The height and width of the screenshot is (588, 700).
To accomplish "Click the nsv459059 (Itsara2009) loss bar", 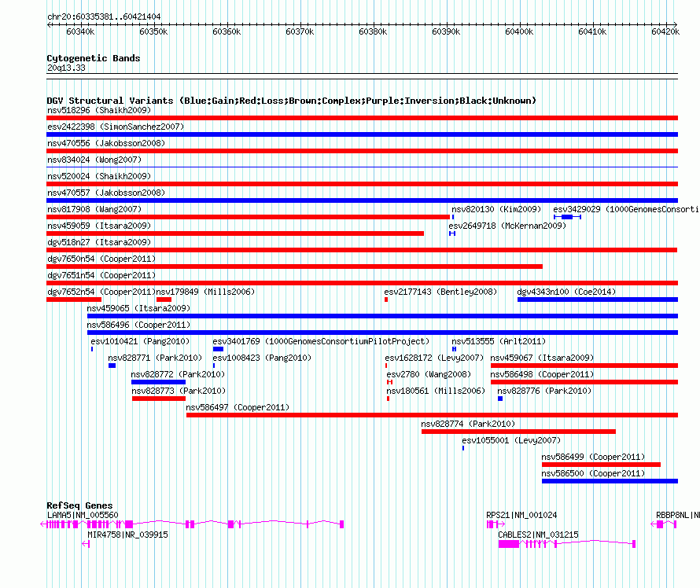I will (x=235, y=233).
